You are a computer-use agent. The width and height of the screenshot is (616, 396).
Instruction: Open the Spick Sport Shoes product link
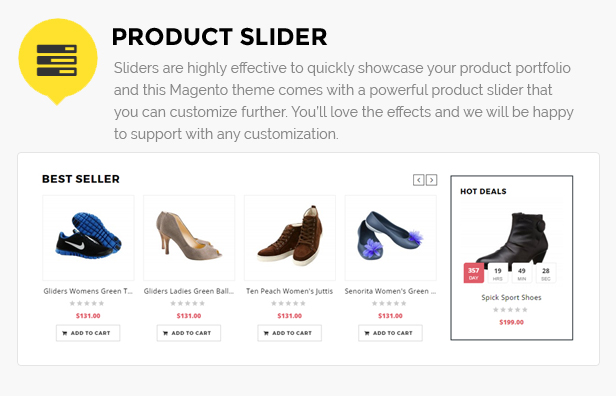coord(511,297)
